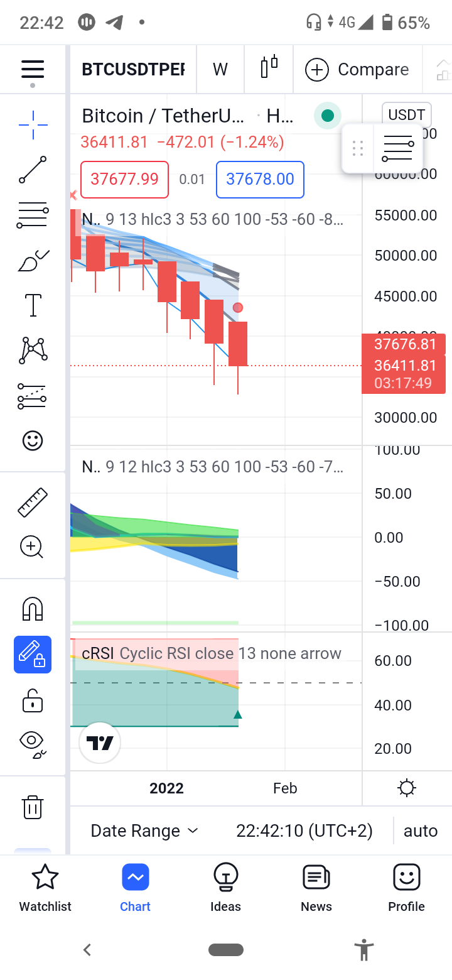This screenshot has width=452, height=980.
Task: Grab the floating toolbar drag handle
Action: tap(358, 148)
